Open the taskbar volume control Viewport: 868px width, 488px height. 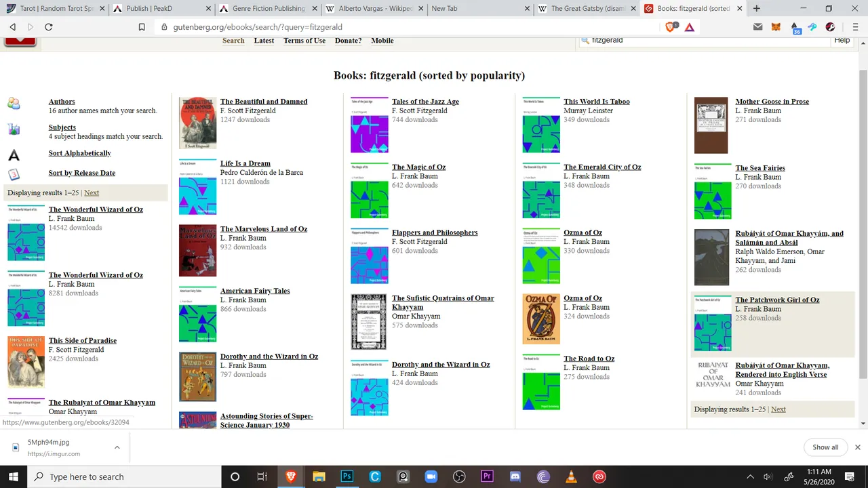(768, 476)
